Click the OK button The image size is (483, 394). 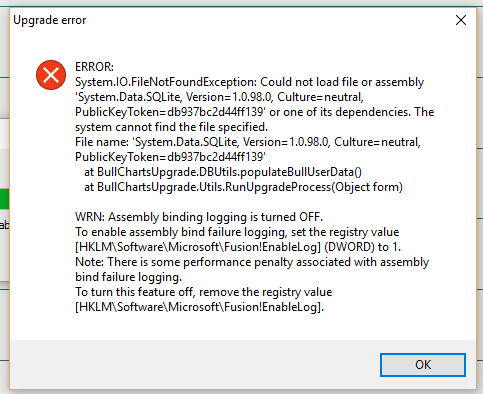[423, 365]
